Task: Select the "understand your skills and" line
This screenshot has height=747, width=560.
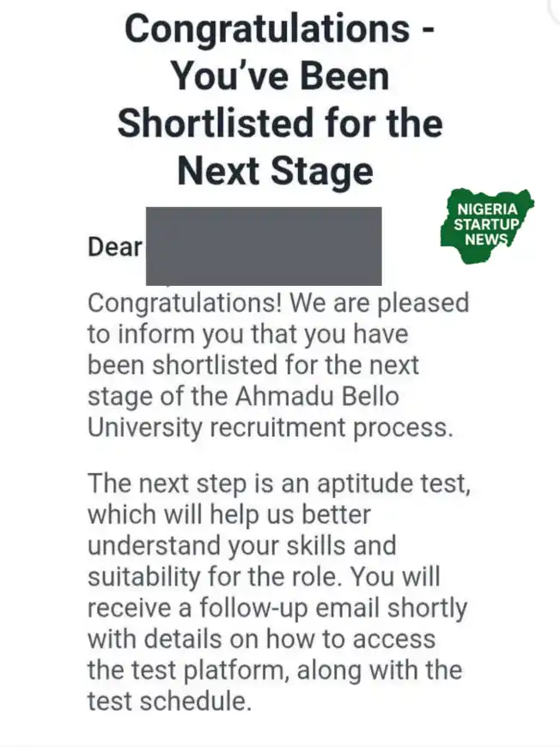Action: tap(241, 545)
